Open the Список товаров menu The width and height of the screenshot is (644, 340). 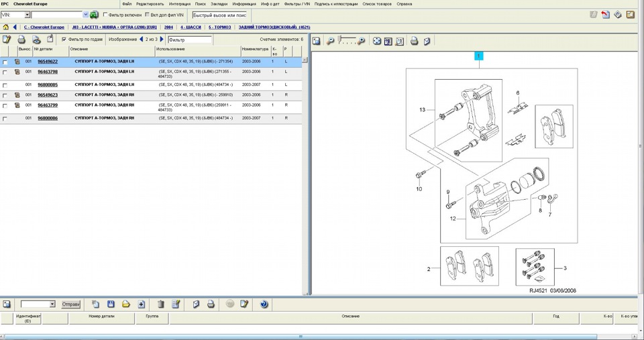coord(377,4)
